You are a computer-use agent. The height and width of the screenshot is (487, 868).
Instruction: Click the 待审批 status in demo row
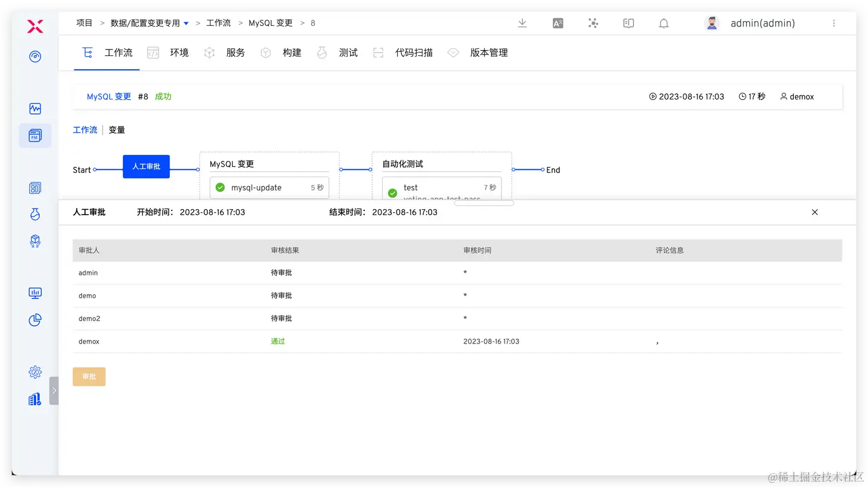coord(281,296)
